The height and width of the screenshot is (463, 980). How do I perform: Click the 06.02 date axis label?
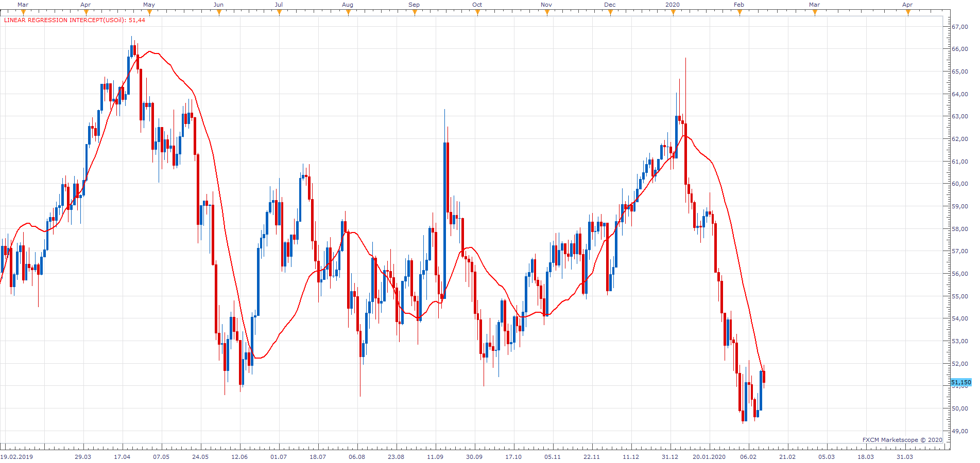pyautogui.click(x=748, y=457)
